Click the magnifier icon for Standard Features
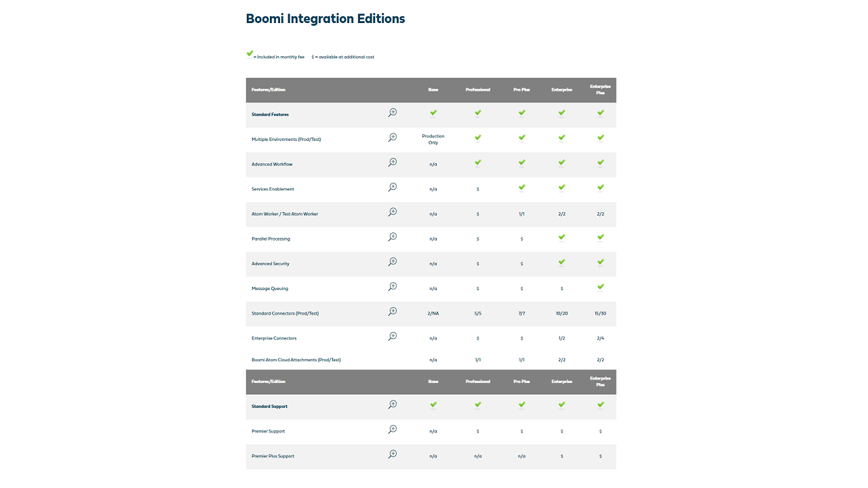 coord(393,113)
